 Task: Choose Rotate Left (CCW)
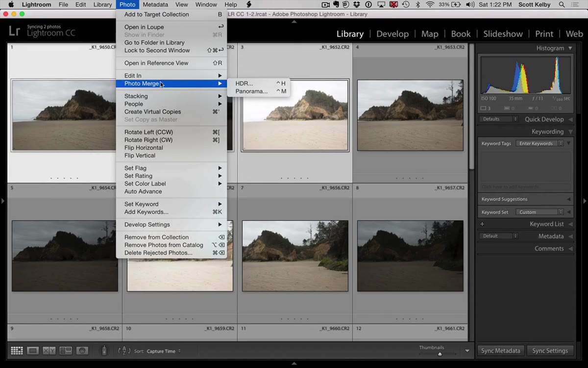(x=171, y=132)
